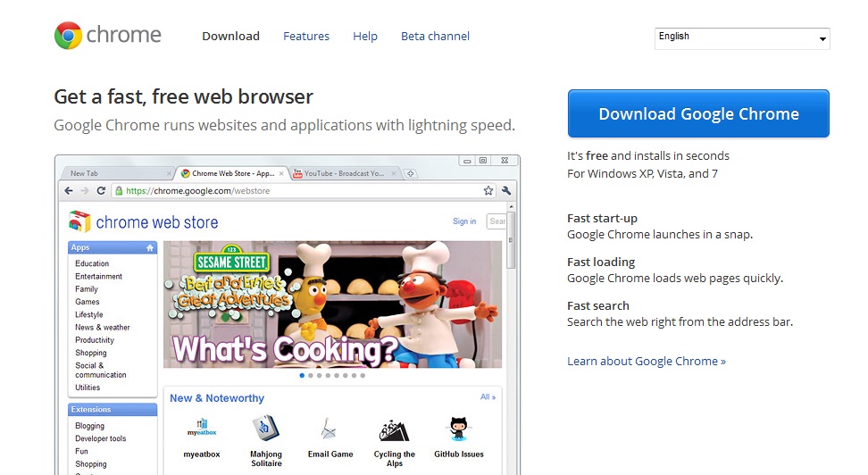Screen dimensions: 868x475
Task: Select the Shopping category under Apps
Action: point(91,353)
